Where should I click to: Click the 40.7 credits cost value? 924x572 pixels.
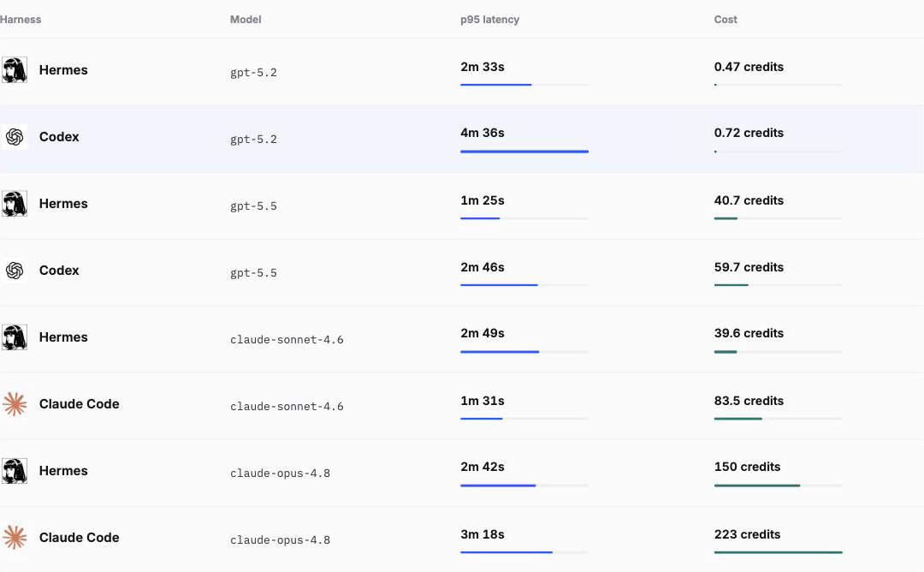tap(749, 200)
